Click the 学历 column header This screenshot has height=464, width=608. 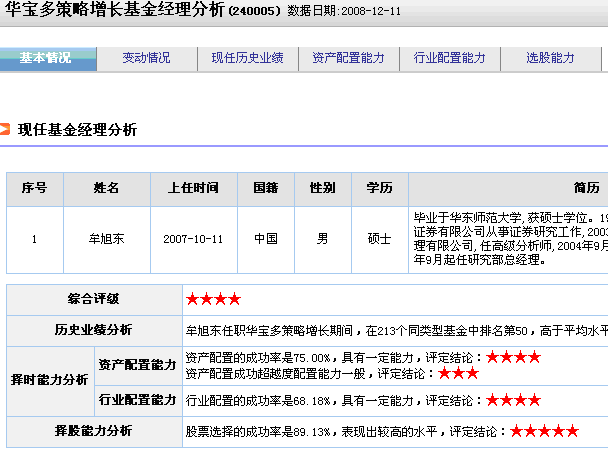tap(379, 188)
